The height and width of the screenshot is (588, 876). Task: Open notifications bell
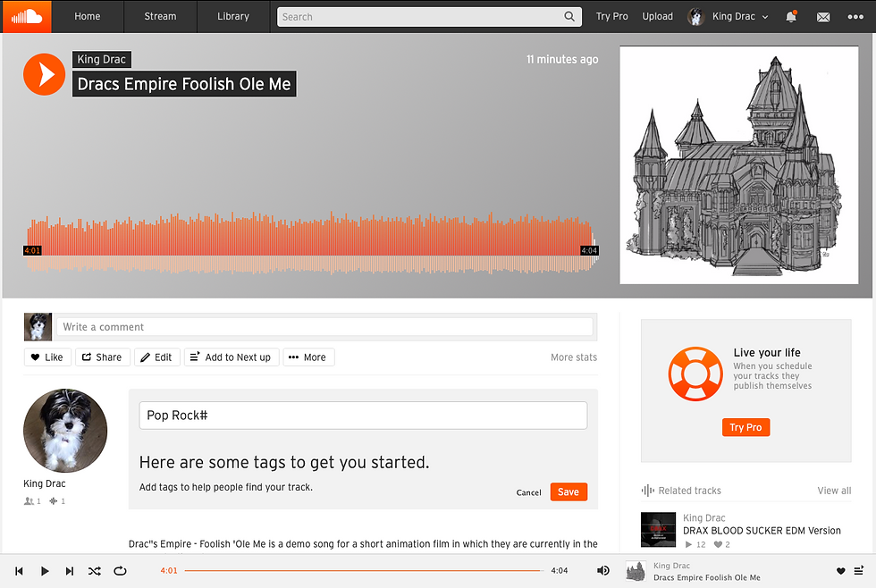791,17
